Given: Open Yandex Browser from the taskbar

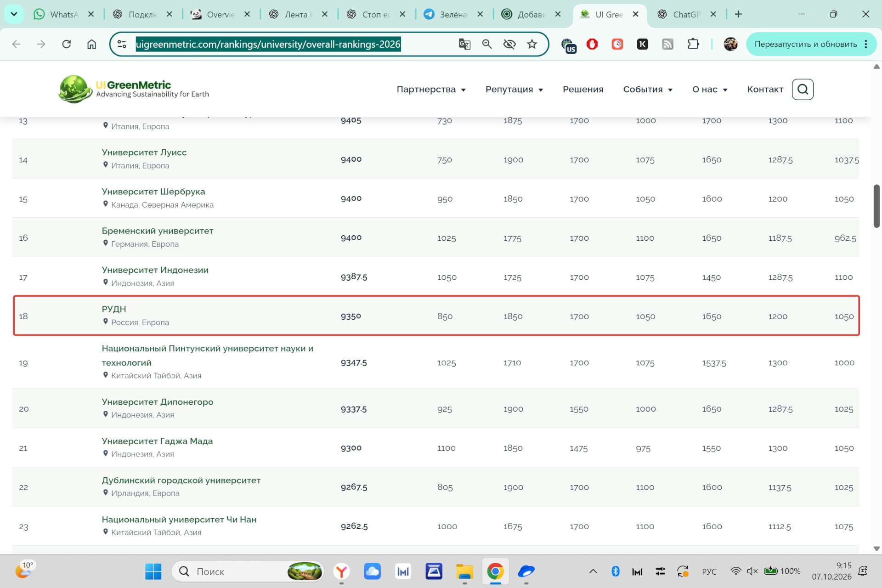Looking at the screenshot, I should pyautogui.click(x=341, y=571).
